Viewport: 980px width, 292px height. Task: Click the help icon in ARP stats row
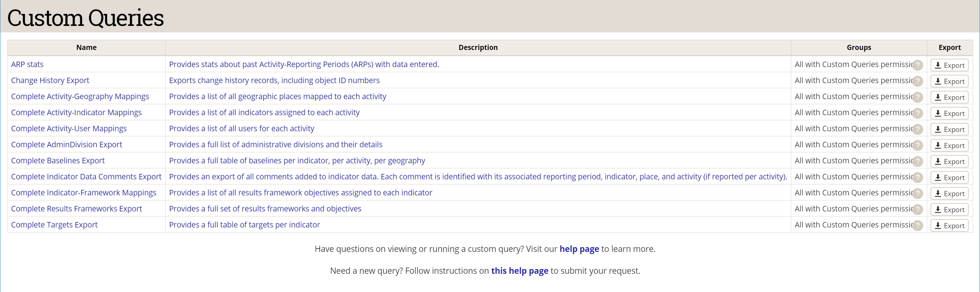pyautogui.click(x=918, y=65)
